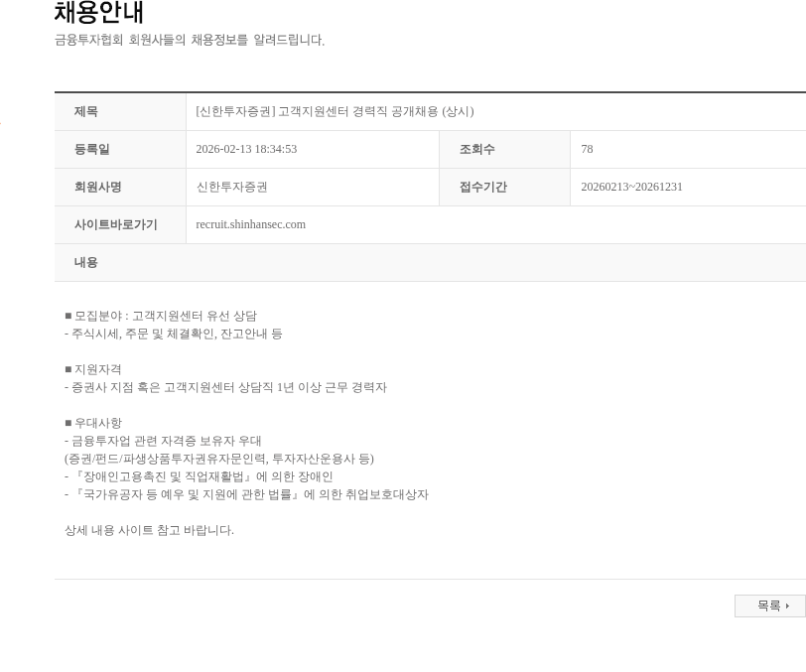
Task: Select the member company name 신한투자증권
Action: [231, 187]
